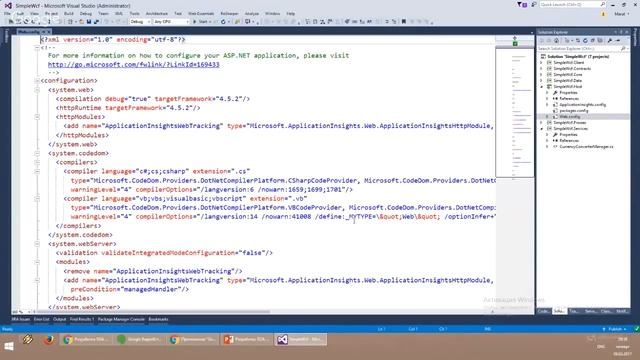Open the Package Manager Console tab
The image size is (640, 360).
click(121, 319)
